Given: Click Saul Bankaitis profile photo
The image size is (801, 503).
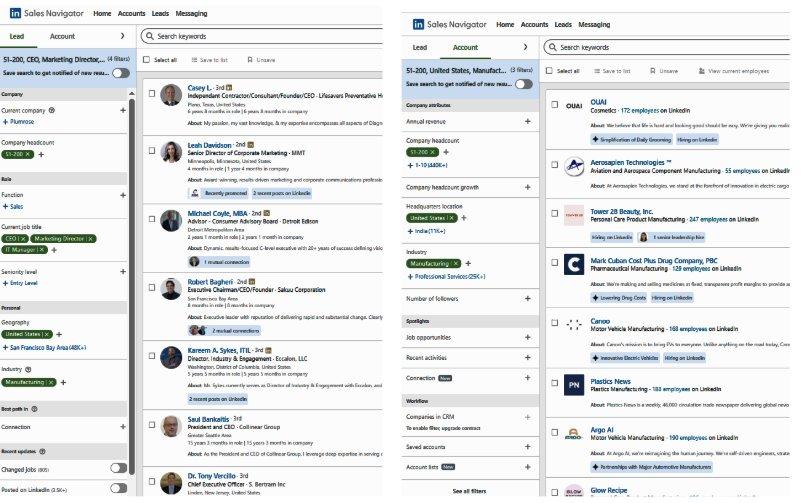Looking at the screenshot, I should (171, 426).
